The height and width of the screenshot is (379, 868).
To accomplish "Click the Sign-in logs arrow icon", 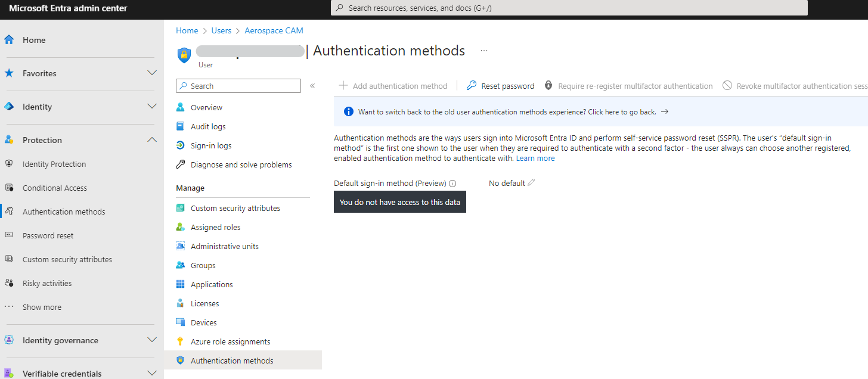I will [x=180, y=145].
